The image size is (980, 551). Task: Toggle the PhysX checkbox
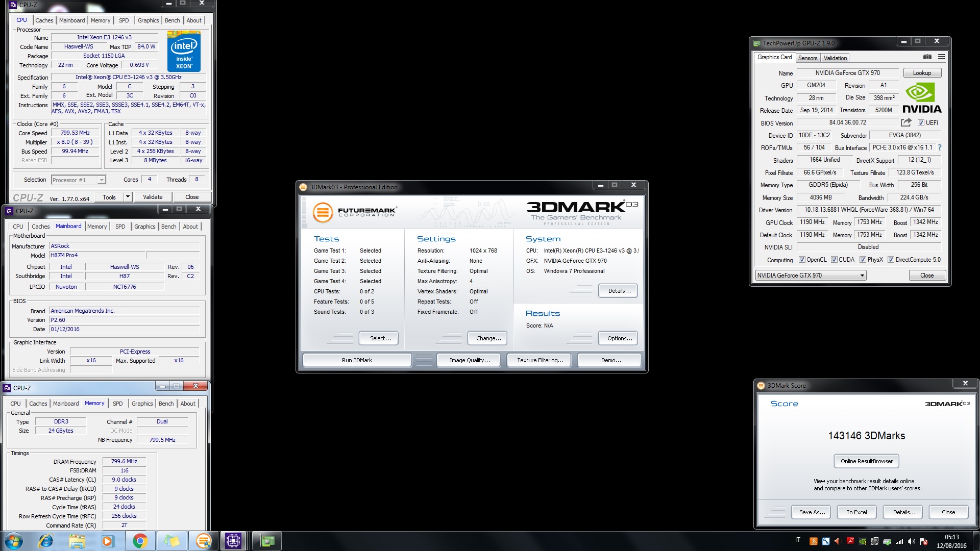(x=863, y=260)
